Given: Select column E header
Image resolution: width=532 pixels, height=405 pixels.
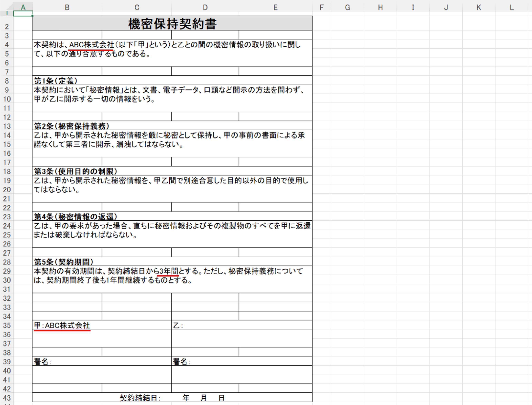Looking at the screenshot, I should click(x=276, y=7).
